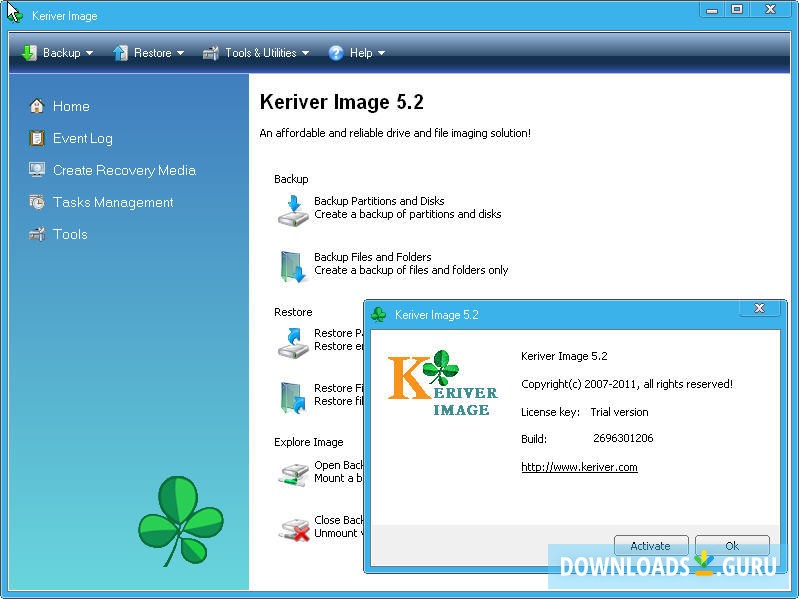
Task: Click the 'Backup' section label in main panel
Action: click(x=291, y=179)
